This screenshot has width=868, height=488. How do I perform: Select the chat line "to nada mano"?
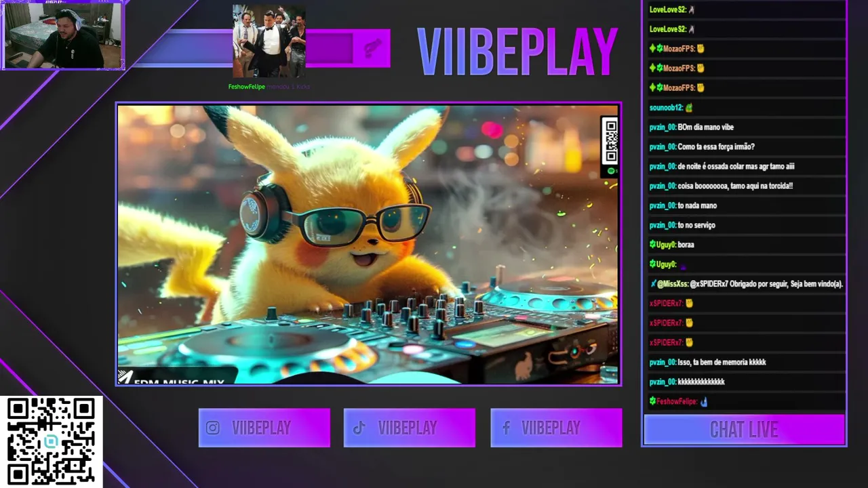(697, 206)
